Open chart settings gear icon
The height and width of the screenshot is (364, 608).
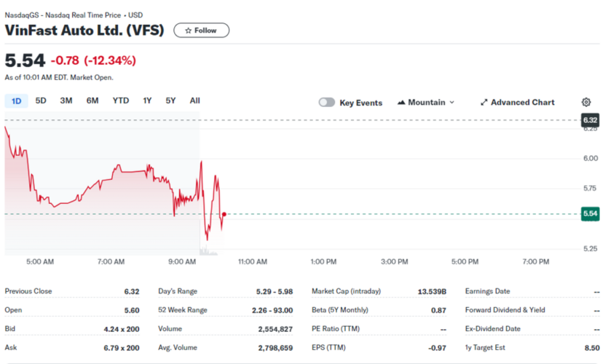(x=586, y=103)
